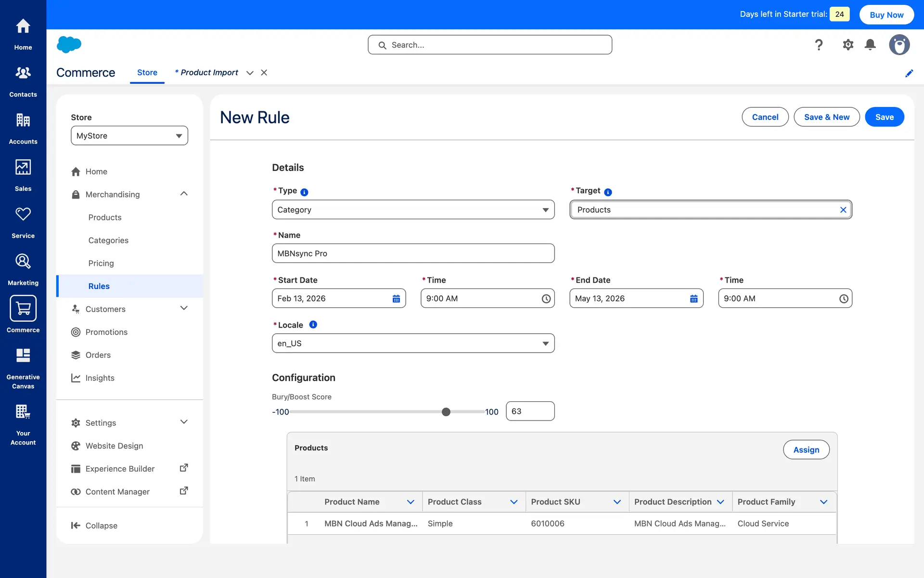Select Categories in Merchandising menu
Viewport: 924px width, 578px height.
click(x=108, y=240)
